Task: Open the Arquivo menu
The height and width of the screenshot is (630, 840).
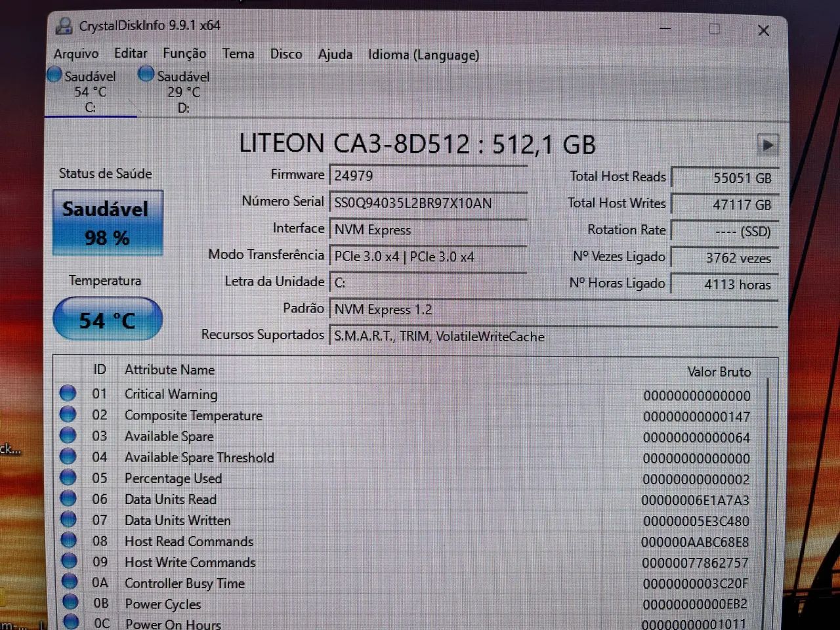Action: tap(76, 54)
